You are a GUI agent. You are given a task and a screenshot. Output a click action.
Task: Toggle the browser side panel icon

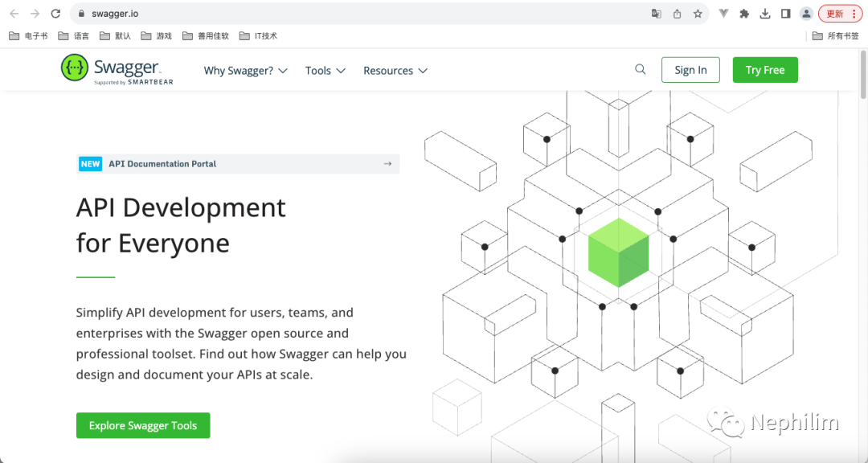pos(785,14)
